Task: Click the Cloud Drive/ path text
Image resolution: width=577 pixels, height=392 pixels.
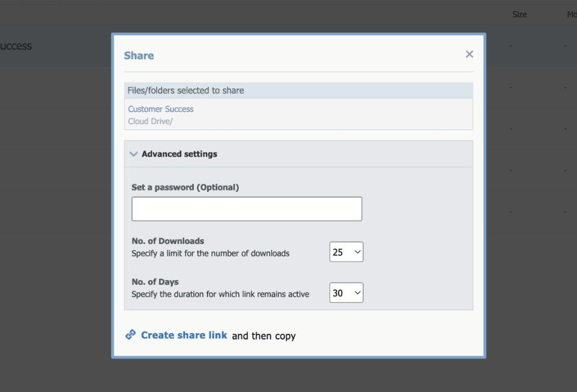Action: 150,122
